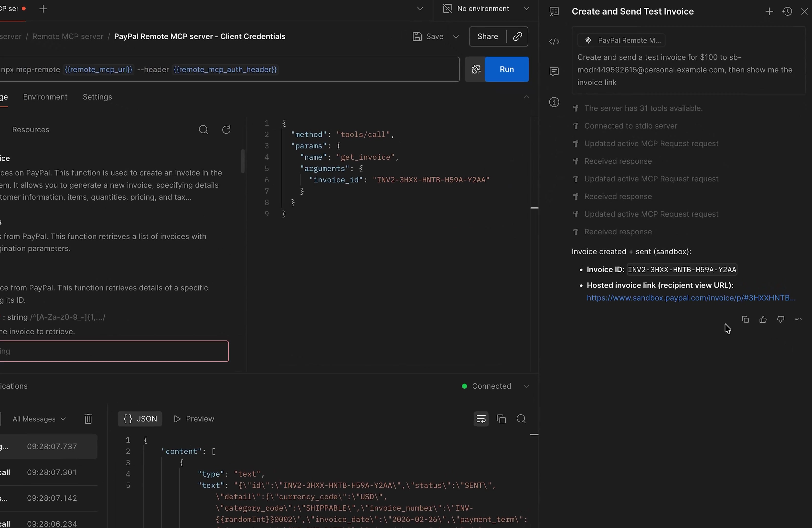812x528 pixels.
Task: Select the message logged at 09:28:07.142
Action: point(48,498)
